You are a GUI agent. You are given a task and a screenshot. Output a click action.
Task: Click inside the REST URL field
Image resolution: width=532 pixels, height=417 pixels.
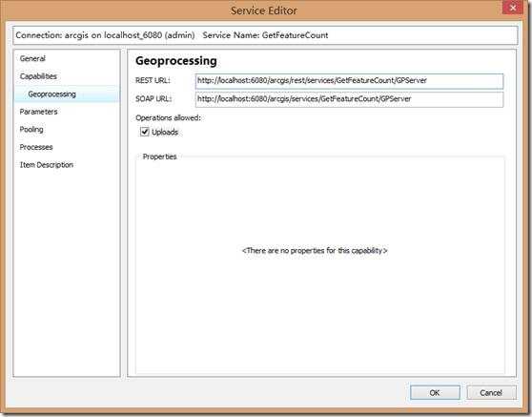click(349, 81)
